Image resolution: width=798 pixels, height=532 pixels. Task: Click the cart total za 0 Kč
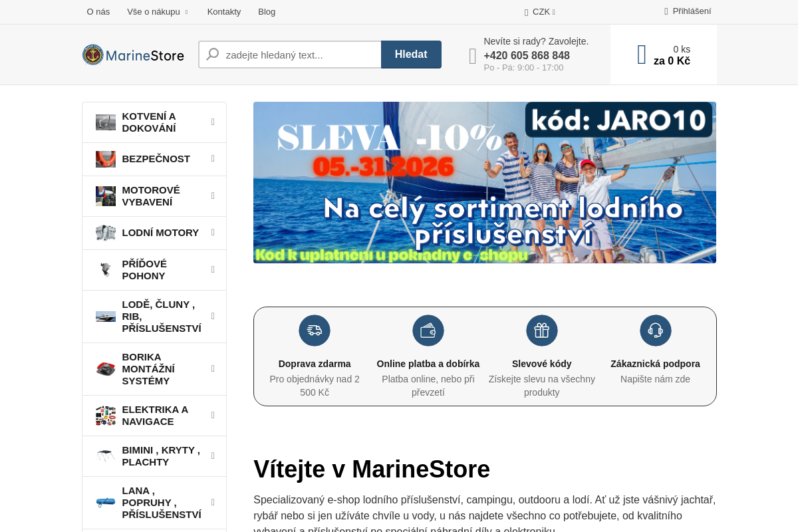tap(672, 61)
